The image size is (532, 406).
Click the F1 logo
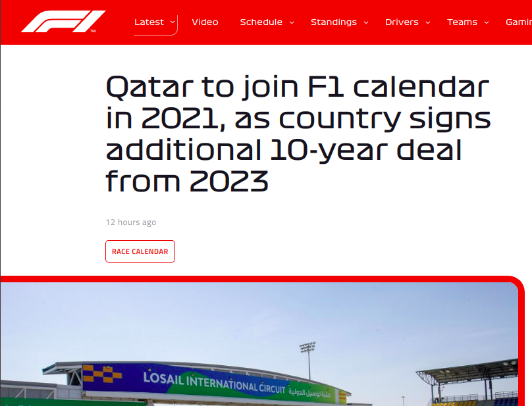[x=63, y=22]
